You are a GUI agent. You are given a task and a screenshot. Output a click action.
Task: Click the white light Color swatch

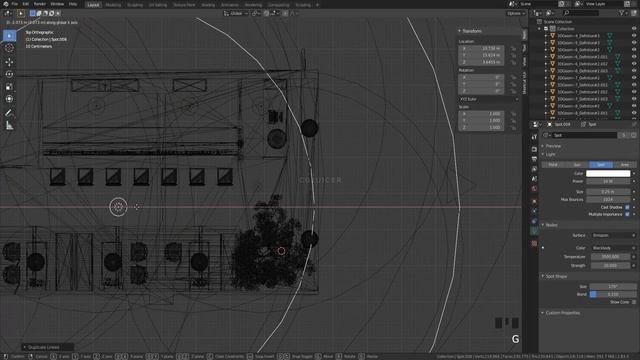608,173
